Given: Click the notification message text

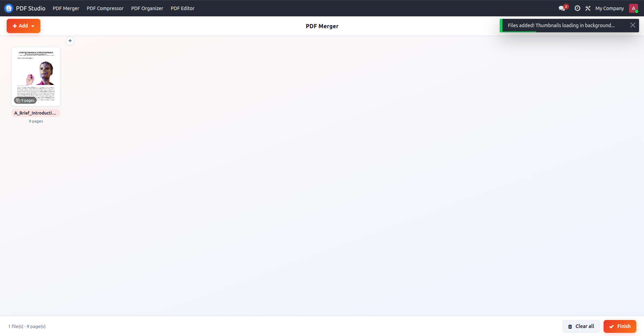Looking at the screenshot, I should pyautogui.click(x=561, y=25).
